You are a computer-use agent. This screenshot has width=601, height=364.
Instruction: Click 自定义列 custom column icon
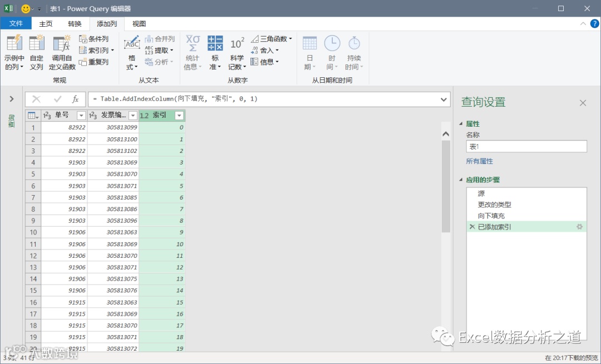(37, 52)
